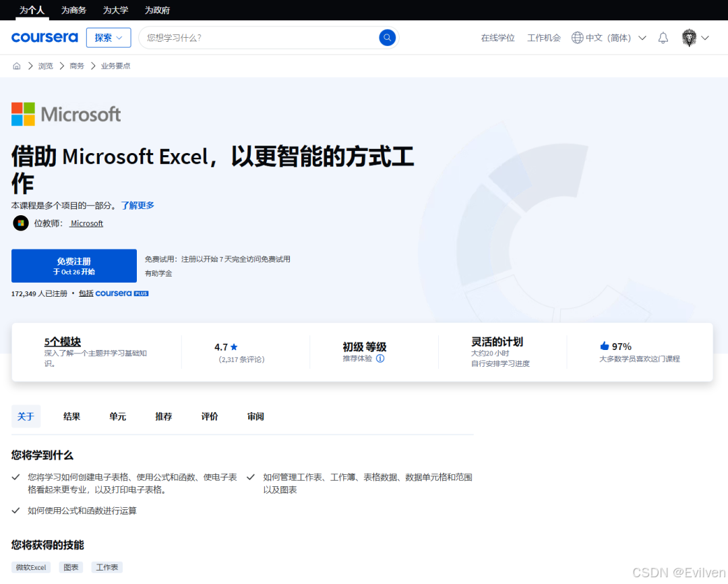Click the thumbs-up icon by 97%
The image size is (728, 584).
tap(604, 346)
